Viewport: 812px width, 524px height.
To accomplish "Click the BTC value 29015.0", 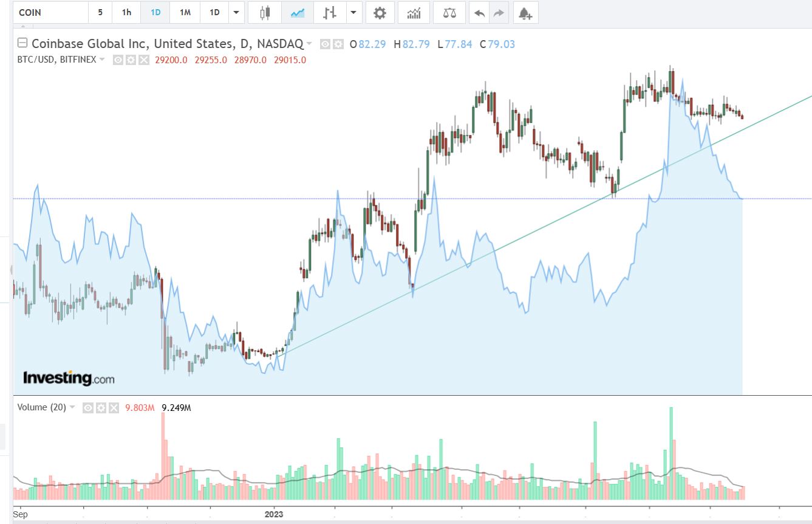I will (290, 60).
